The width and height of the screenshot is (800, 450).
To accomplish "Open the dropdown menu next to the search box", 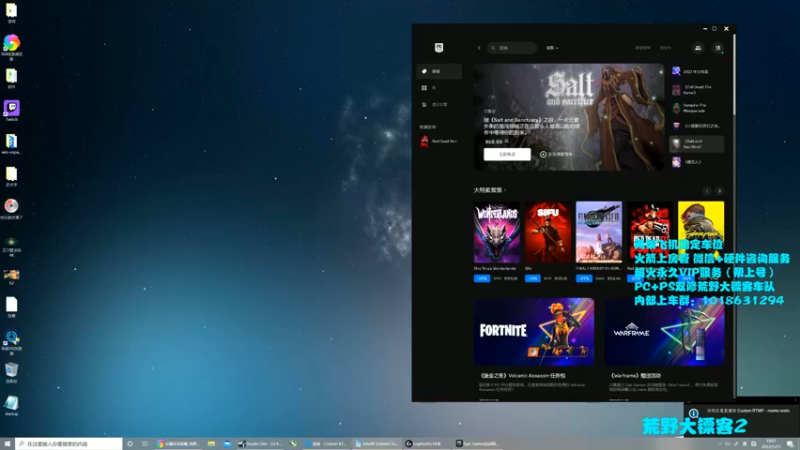I will click(552, 48).
